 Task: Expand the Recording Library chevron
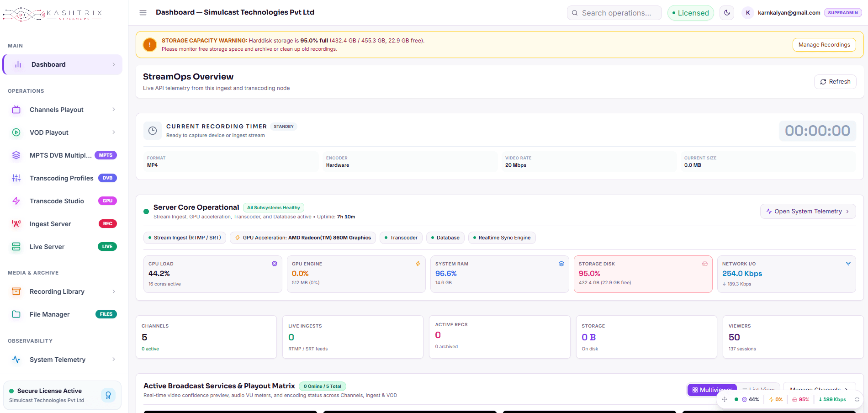pos(114,291)
